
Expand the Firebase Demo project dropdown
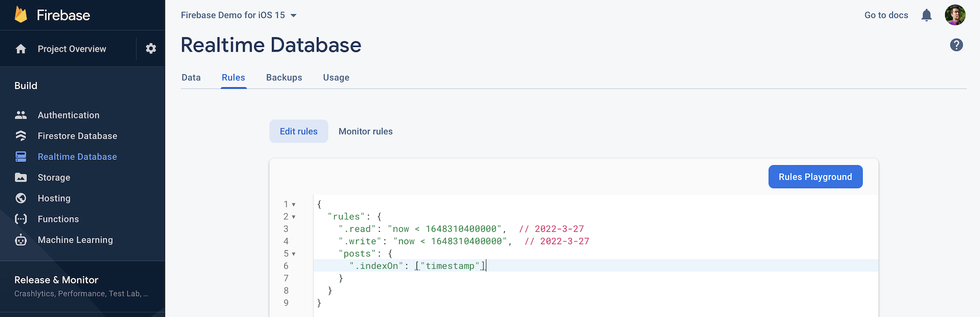(293, 15)
